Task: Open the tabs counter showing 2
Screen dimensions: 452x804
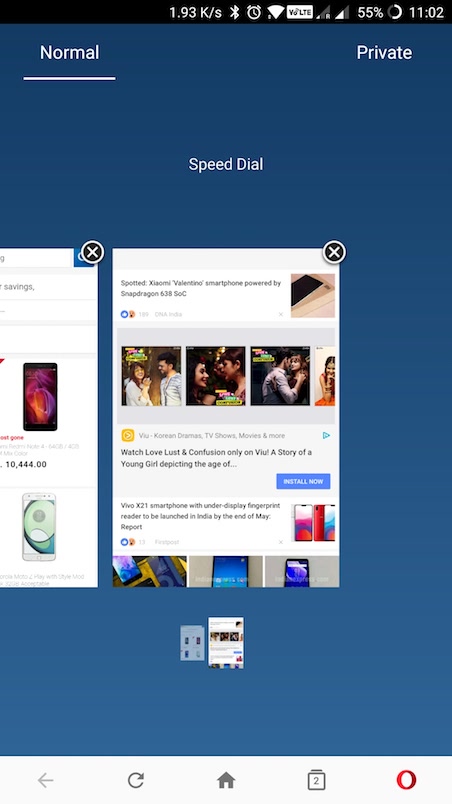Action: (x=316, y=780)
